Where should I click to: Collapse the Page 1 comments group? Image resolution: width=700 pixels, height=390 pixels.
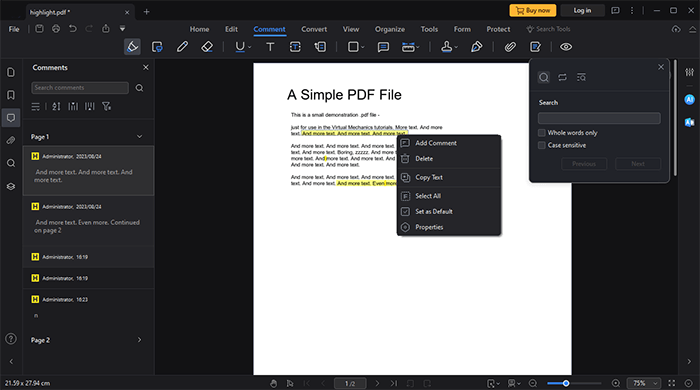[x=139, y=137]
